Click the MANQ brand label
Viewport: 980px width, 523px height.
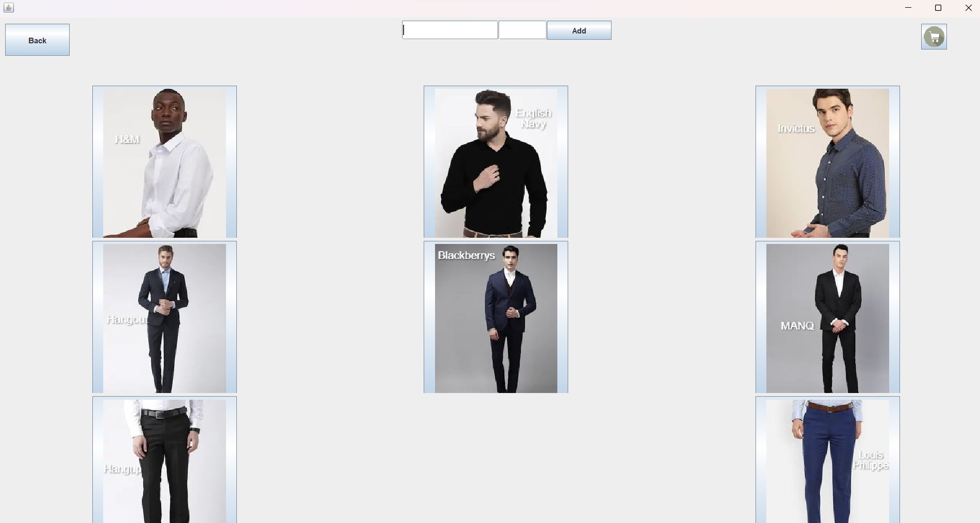tap(797, 326)
